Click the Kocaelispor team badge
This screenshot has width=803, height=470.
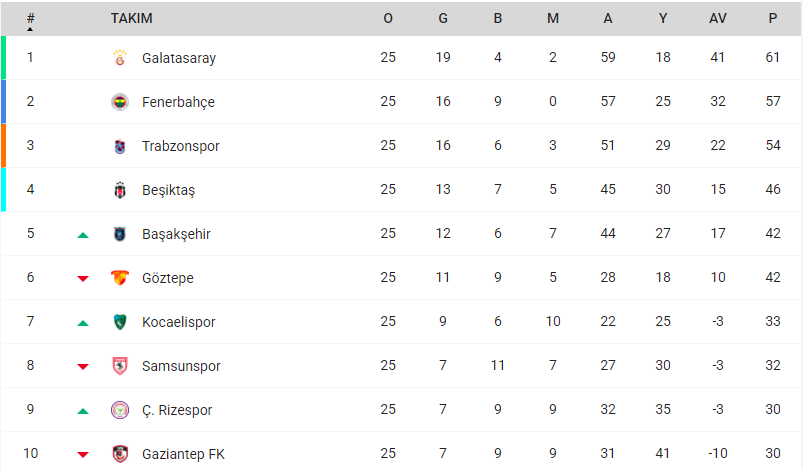pyautogui.click(x=120, y=322)
